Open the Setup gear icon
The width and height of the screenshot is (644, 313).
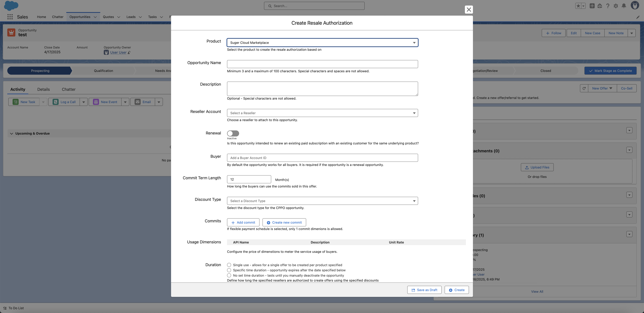coord(616,6)
